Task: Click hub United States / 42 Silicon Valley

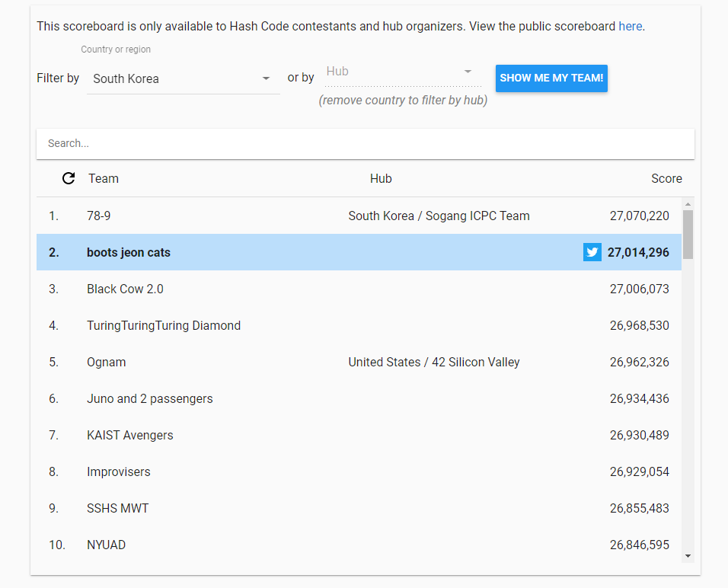Action: point(433,363)
